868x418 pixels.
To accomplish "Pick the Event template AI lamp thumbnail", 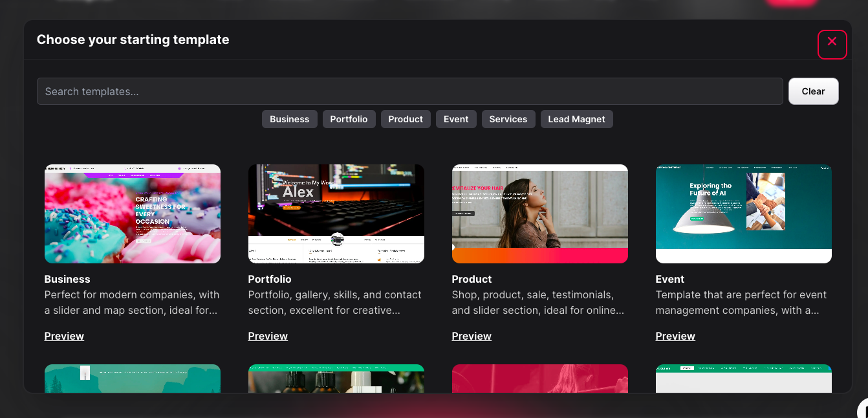I will [744, 214].
